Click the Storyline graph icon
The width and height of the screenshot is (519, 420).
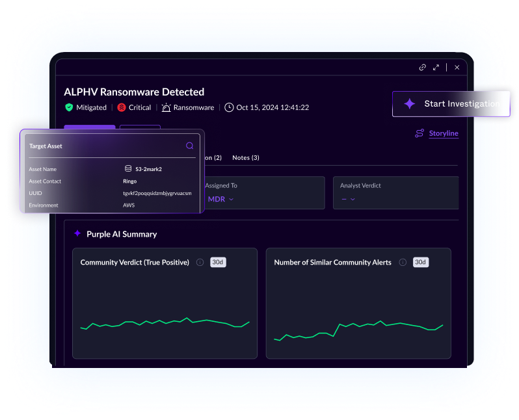pos(419,133)
